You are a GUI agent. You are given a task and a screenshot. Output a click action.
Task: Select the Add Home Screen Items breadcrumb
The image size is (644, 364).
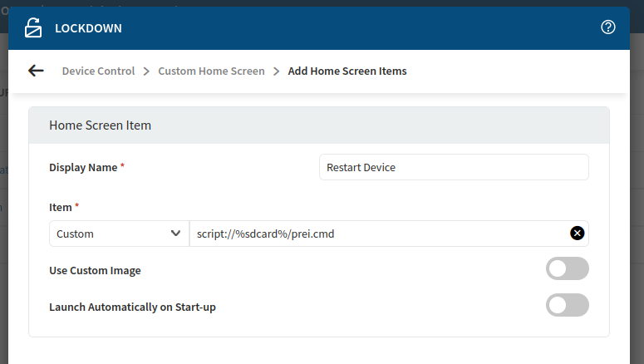tap(347, 71)
